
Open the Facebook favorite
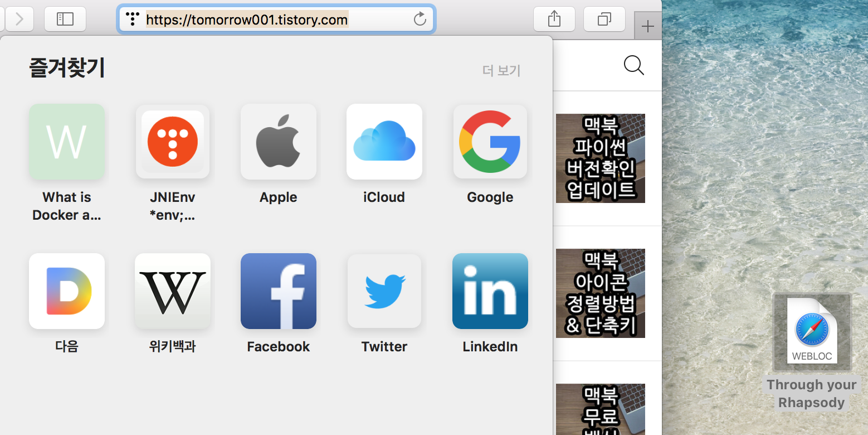coord(279,291)
